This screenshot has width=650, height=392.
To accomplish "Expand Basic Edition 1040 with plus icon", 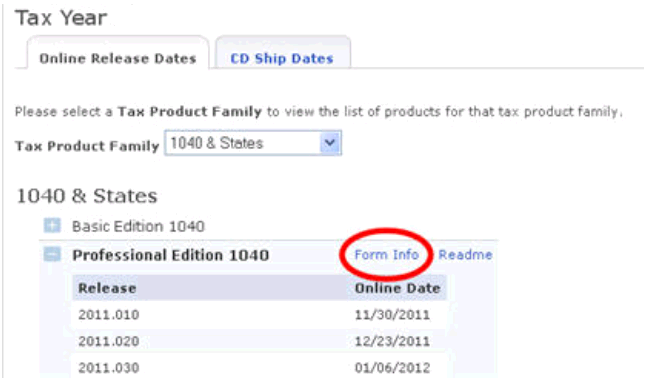I will 52,226.
